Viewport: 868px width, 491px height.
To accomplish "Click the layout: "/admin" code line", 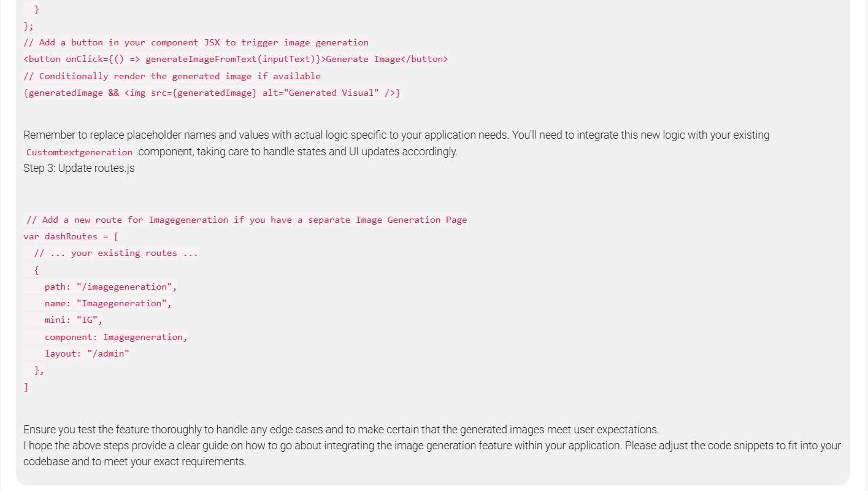I will point(86,354).
